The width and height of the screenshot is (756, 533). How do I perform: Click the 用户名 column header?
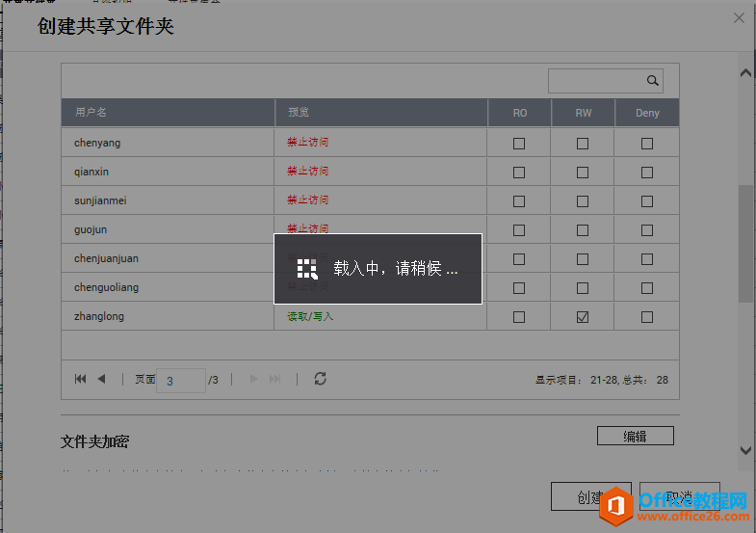point(168,113)
